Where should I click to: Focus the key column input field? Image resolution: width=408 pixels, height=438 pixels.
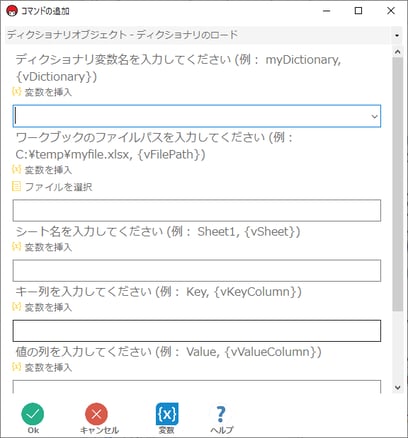(197, 331)
